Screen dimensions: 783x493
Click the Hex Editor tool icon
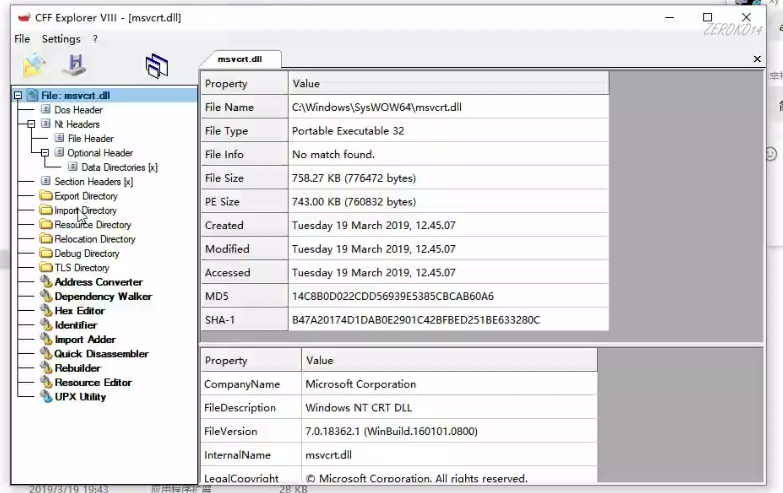click(x=46, y=311)
